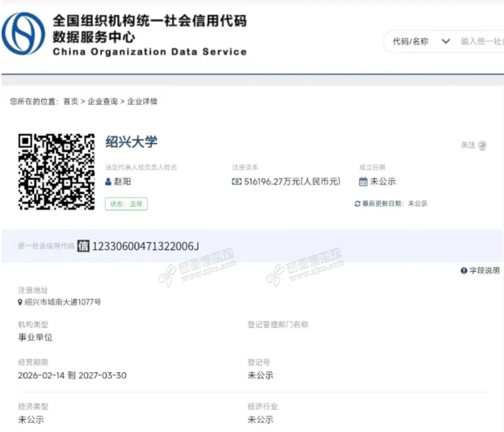The height and width of the screenshot is (432, 504).
Task: Click the refresh icon near 最后更新日期
Action: tap(357, 204)
